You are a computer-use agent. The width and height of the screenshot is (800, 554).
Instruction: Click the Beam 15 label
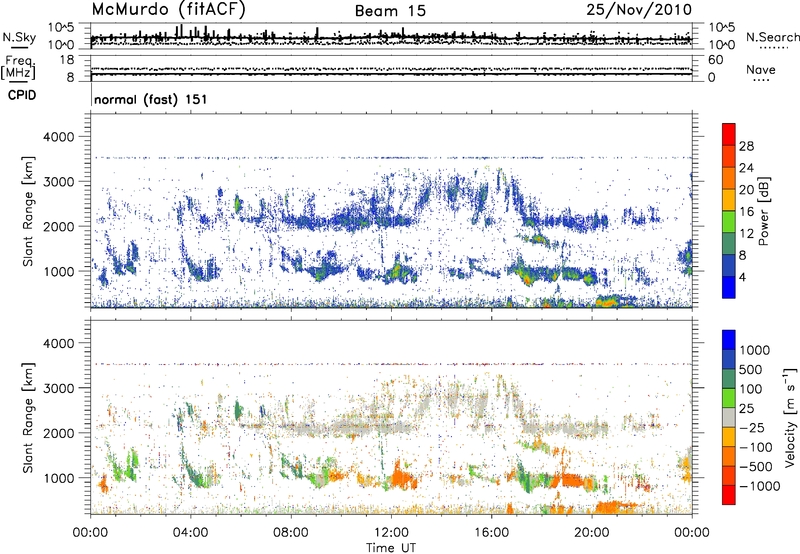point(390,11)
